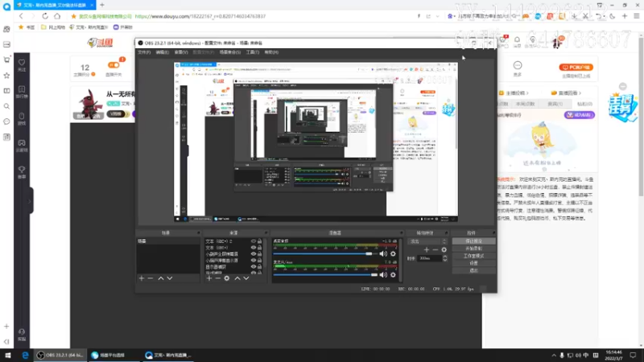Move scene up in the Scenes panel
644x362 pixels.
pos(161,278)
